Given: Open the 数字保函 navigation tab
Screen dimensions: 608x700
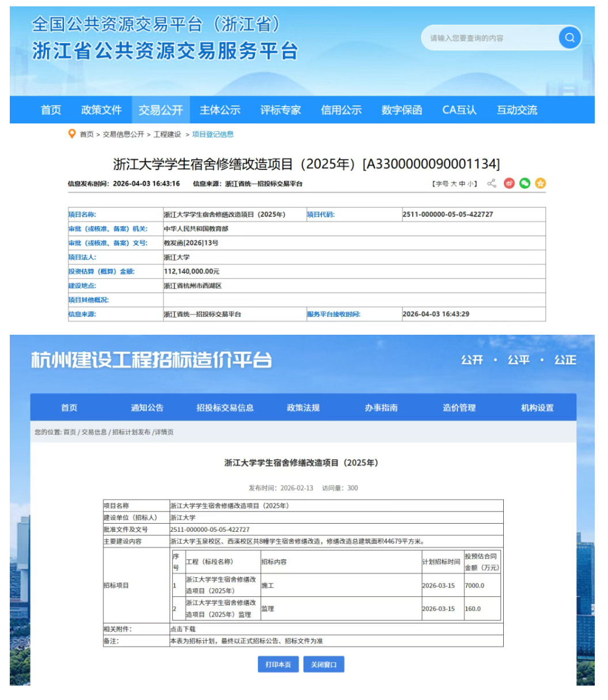Looking at the screenshot, I should pyautogui.click(x=402, y=109).
